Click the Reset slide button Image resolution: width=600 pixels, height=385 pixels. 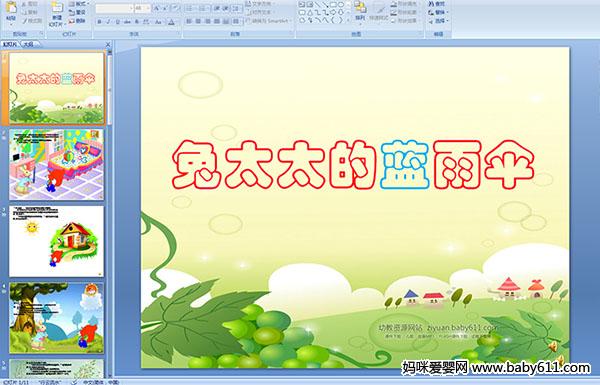(78, 12)
